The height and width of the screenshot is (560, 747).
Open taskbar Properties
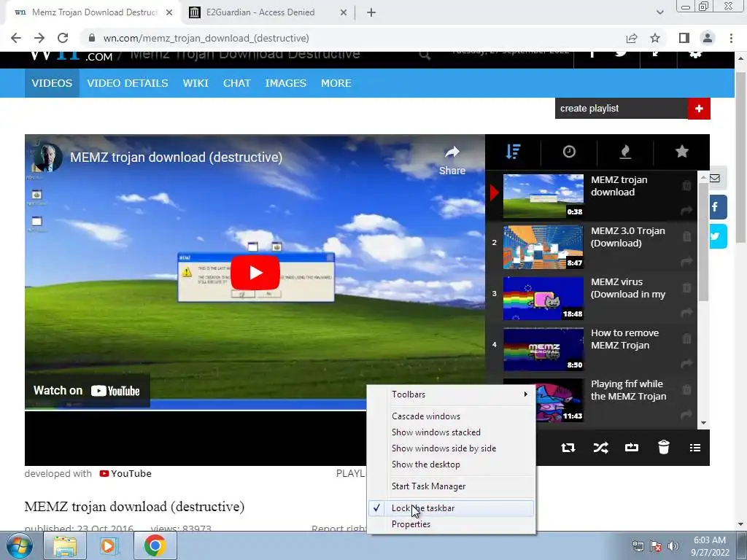(x=451, y=524)
